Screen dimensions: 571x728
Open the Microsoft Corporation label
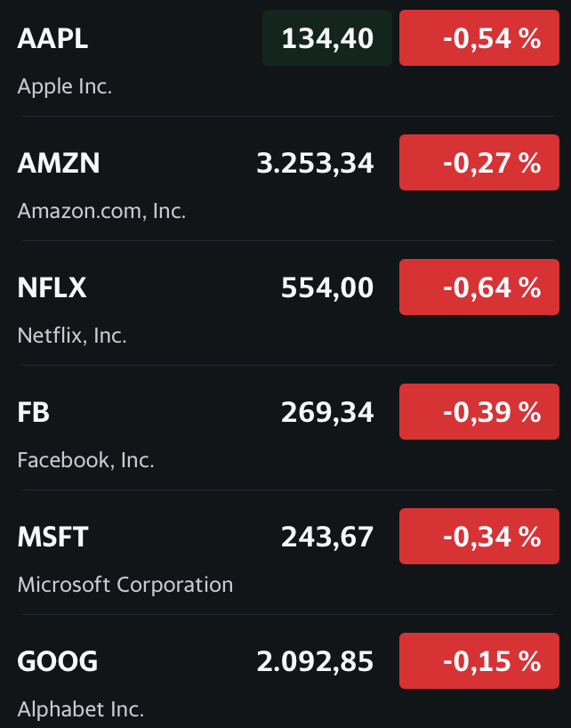pos(125,586)
